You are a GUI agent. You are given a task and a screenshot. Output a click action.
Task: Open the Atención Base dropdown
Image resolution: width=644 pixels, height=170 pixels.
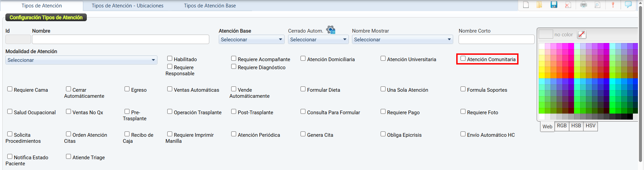[251, 40]
